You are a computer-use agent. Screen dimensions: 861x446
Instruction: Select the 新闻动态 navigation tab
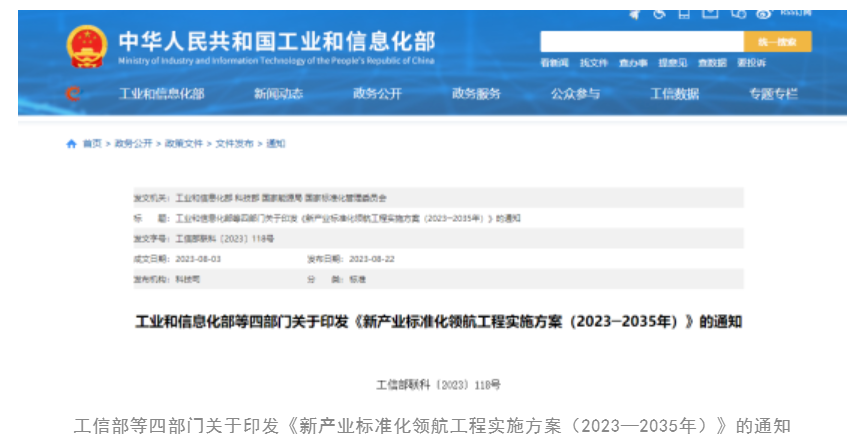tap(278, 94)
